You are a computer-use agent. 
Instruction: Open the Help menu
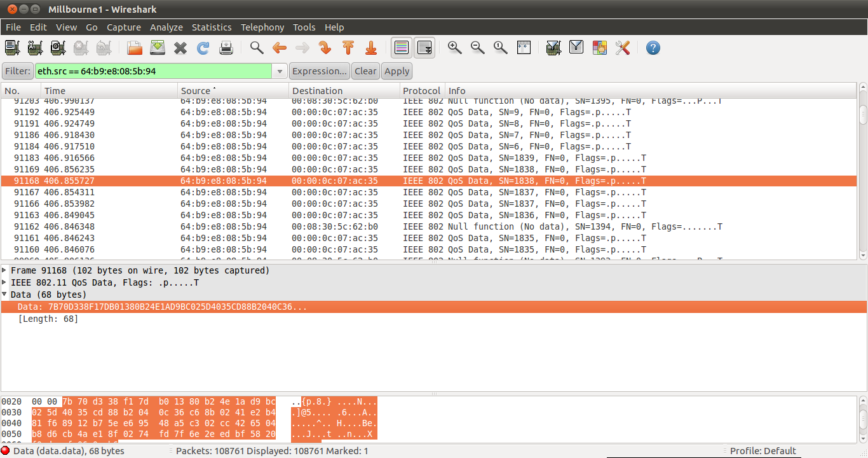coord(334,27)
